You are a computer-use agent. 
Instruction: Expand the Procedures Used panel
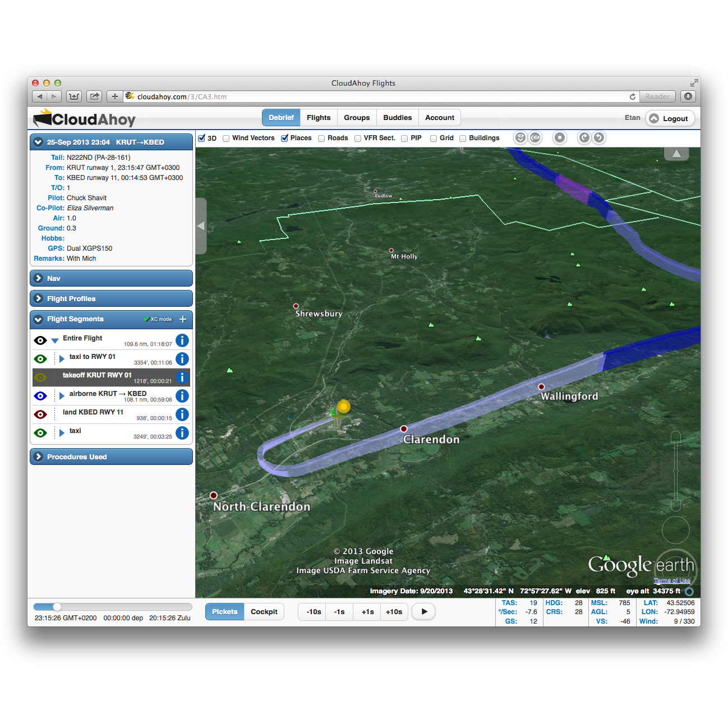click(111, 457)
